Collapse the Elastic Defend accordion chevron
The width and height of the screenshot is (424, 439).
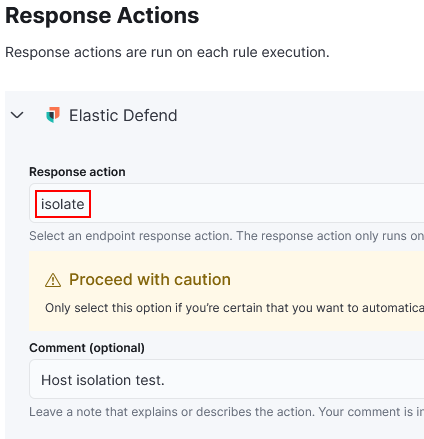(17, 115)
